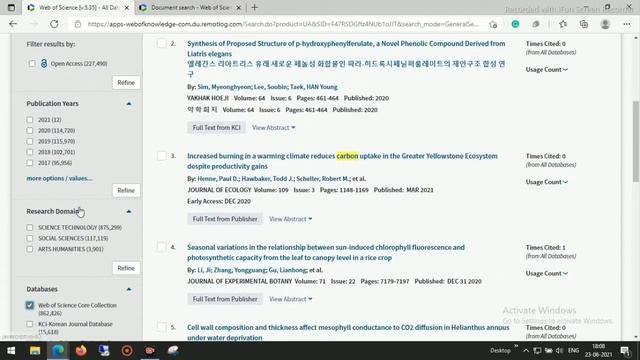Open the tab actions menu icon
The width and height of the screenshot is (640, 360).
pos(11,7)
